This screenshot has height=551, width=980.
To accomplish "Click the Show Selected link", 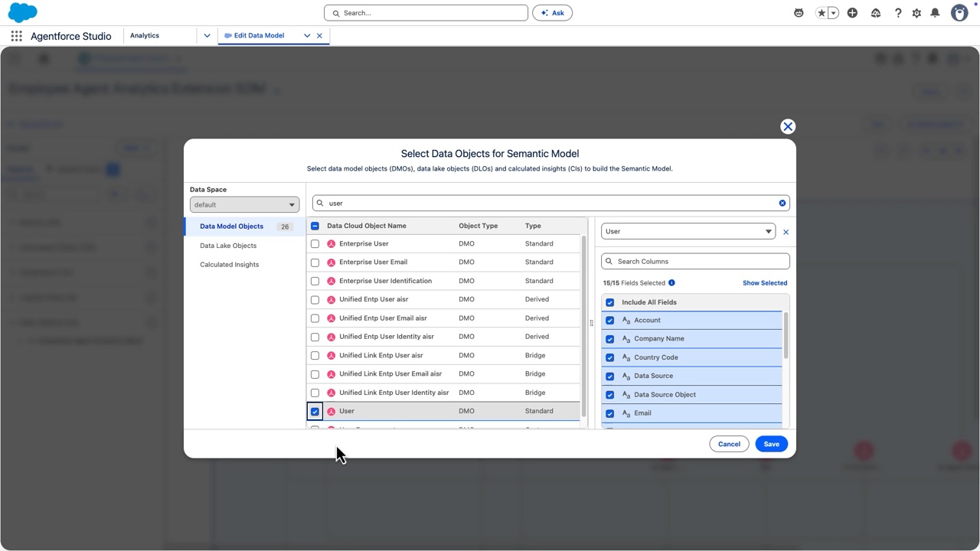I will [765, 283].
